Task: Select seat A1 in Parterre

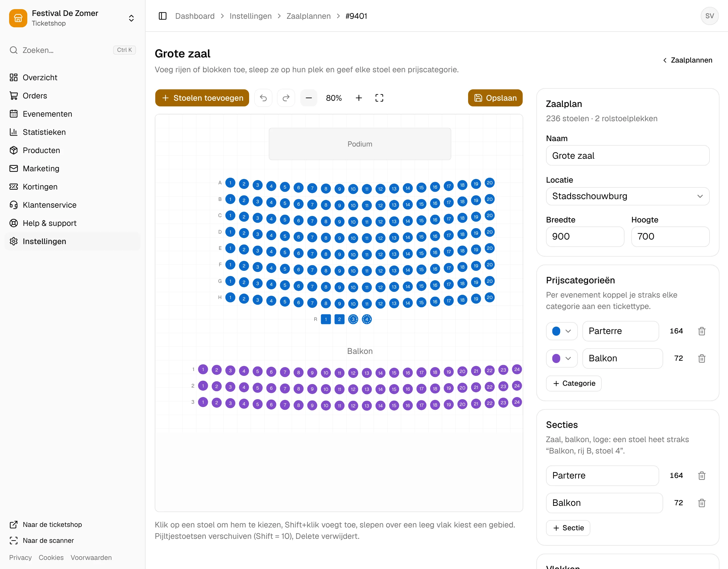Action: (x=230, y=183)
